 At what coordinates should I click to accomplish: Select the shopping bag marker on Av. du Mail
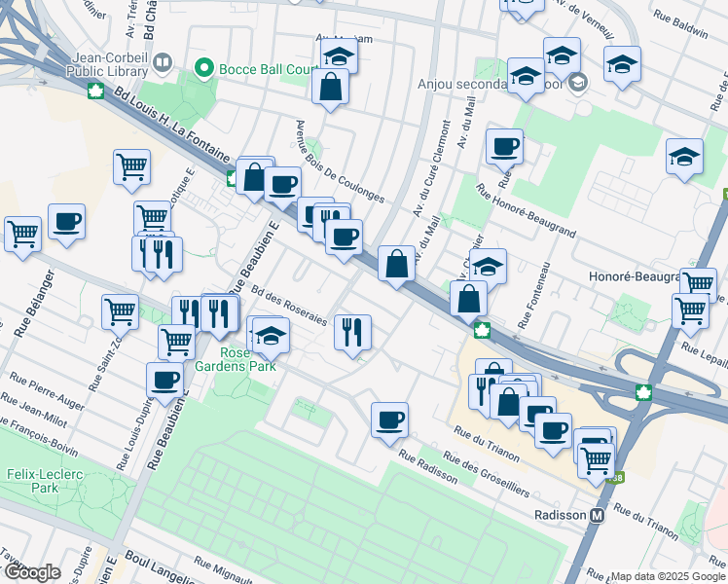[x=396, y=264]
